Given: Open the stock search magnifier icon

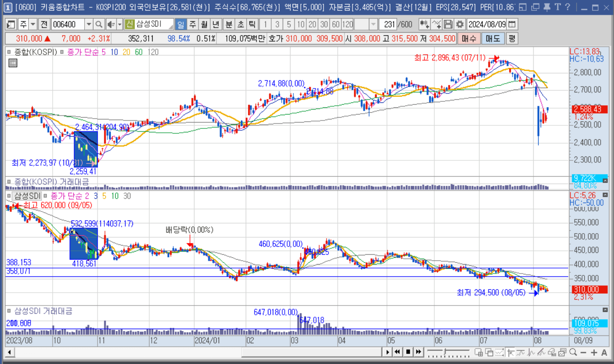Looking at the screenshot, I should pos(98,25).
